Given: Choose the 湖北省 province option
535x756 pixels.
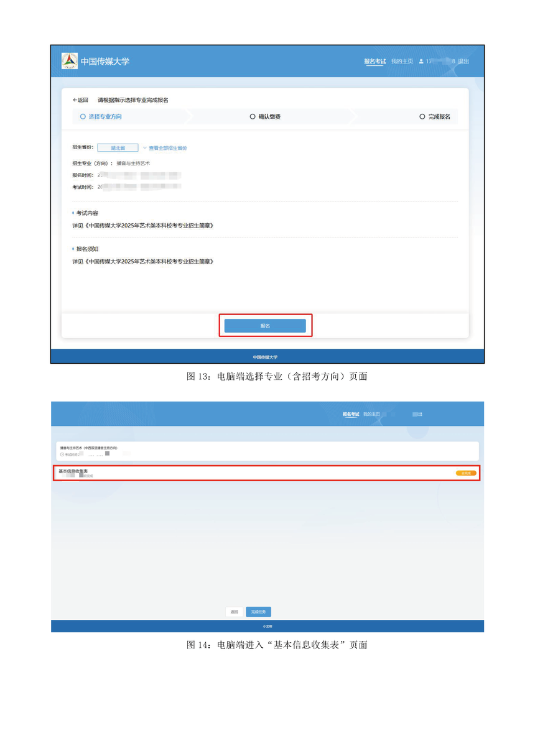Looking at the screenshot, I should pos(118,148).
